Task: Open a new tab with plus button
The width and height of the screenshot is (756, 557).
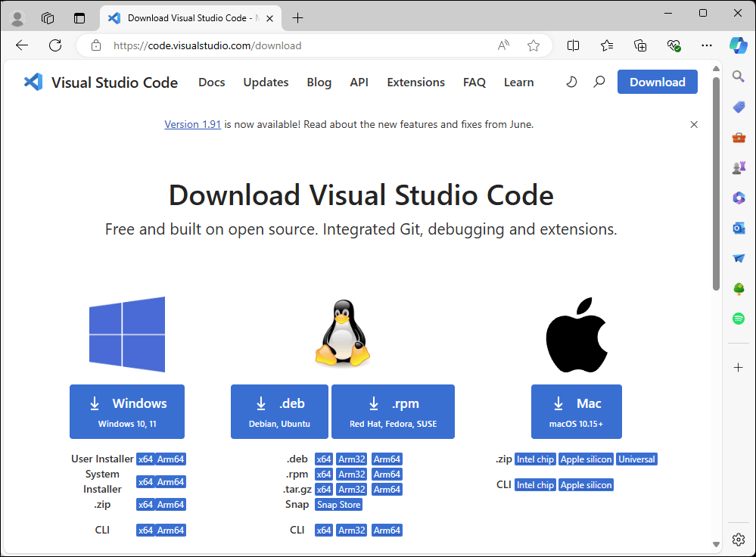Action: click(298, 18)
